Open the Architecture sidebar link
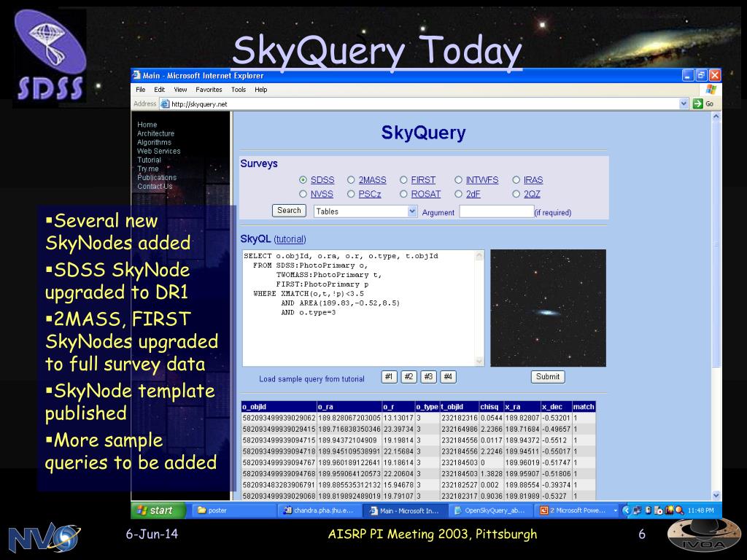 (x=156, y=133)
